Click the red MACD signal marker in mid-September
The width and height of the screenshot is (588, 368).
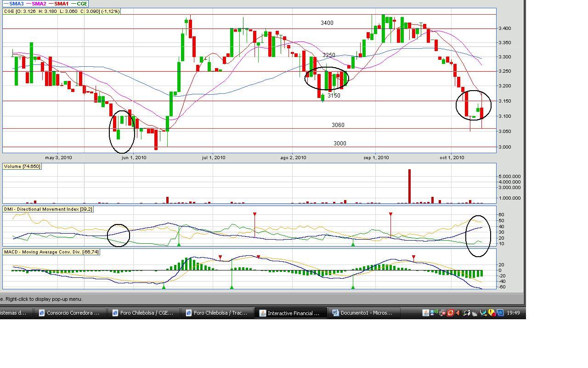coord(413,257)
